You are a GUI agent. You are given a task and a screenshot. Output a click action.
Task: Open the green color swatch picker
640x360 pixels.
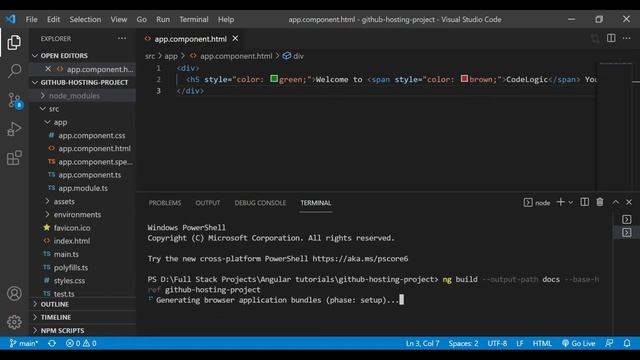[274, 78]
